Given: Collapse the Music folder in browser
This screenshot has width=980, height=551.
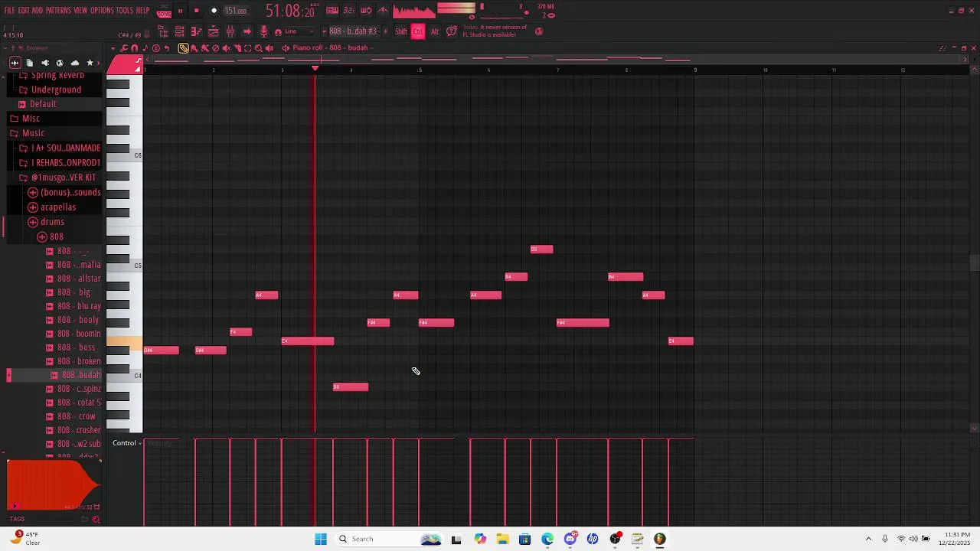Looking at the screenshot, I should [x=33, y=133].
